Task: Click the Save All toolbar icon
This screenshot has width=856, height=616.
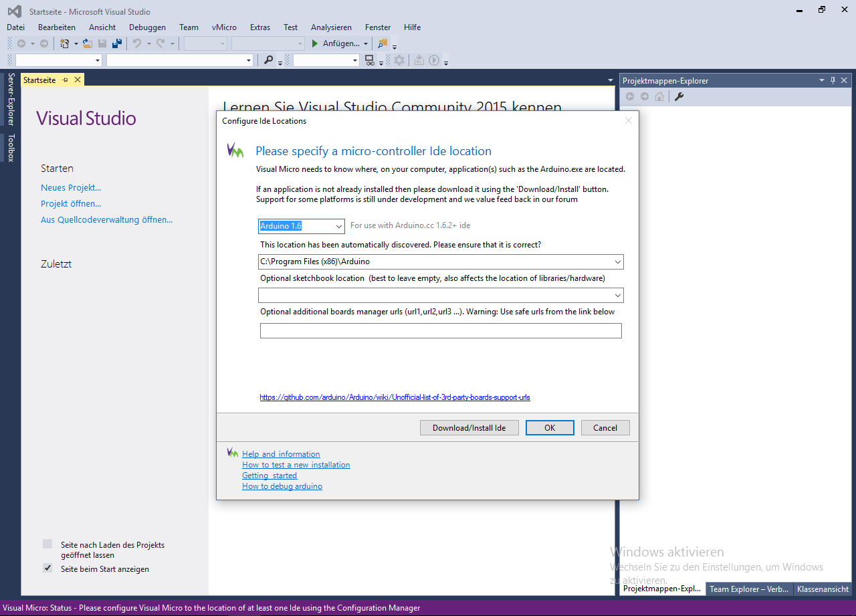Action: point(117,43)
